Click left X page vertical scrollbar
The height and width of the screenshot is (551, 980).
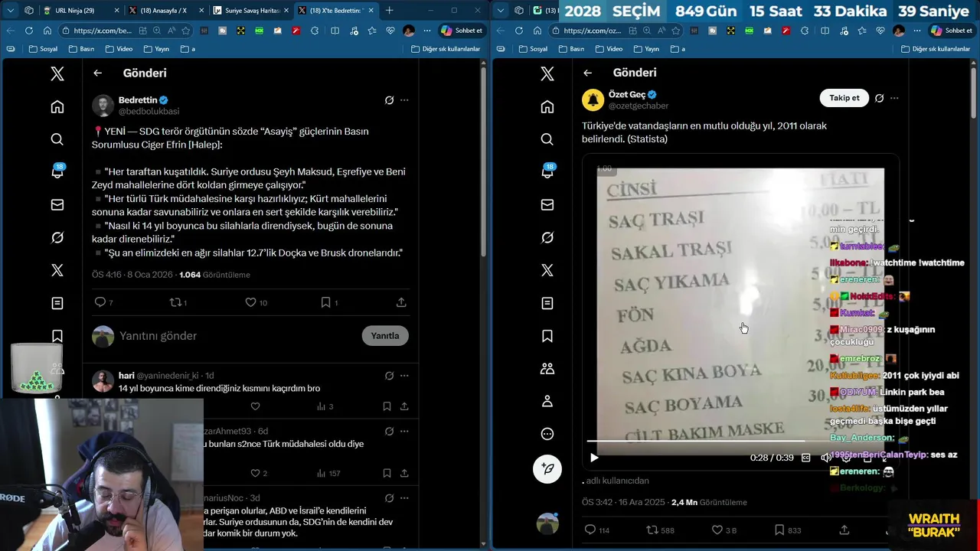[484, 161]
